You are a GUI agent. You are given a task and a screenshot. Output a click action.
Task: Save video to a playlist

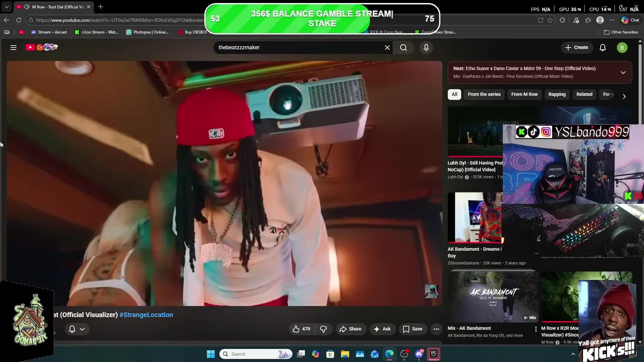412,329
